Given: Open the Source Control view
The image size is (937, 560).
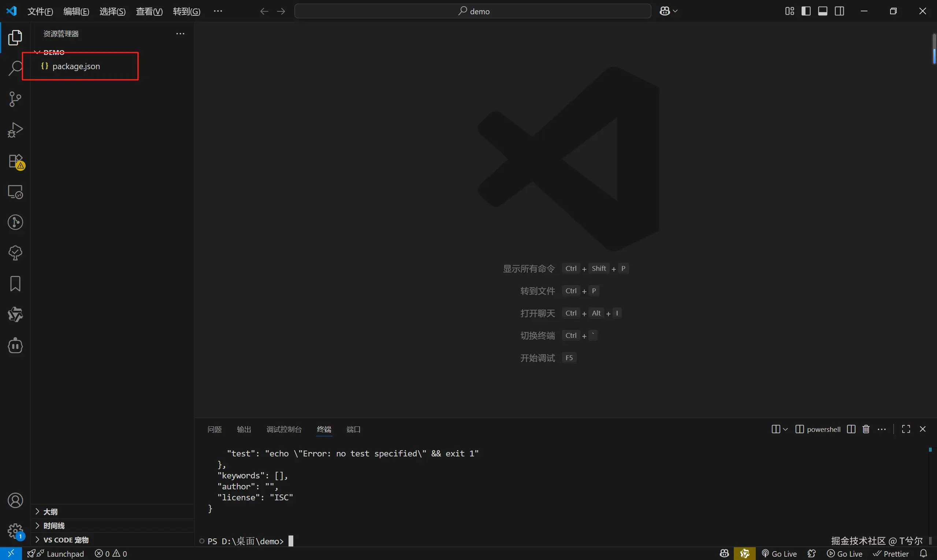Looking at the screenshot, I should click(15, 99).
